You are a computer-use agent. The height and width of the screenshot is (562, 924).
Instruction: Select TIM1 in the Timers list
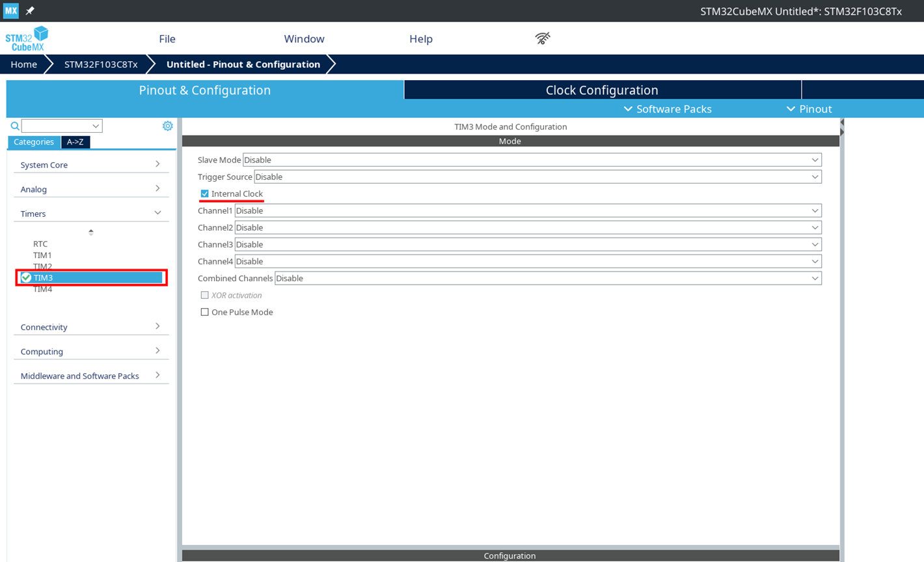click(42, 255)
